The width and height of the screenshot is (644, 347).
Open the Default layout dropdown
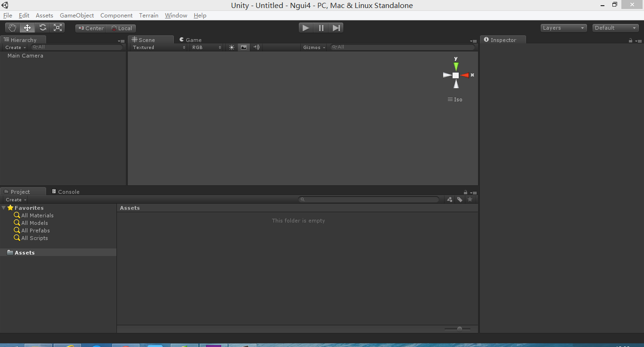pos(615,28)
